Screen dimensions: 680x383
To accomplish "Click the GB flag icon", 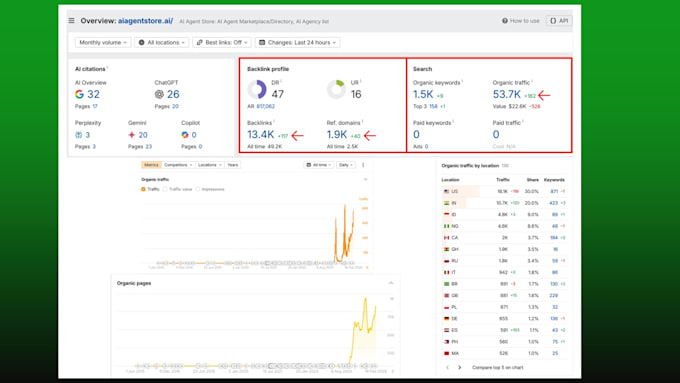I will click(446, 295).
